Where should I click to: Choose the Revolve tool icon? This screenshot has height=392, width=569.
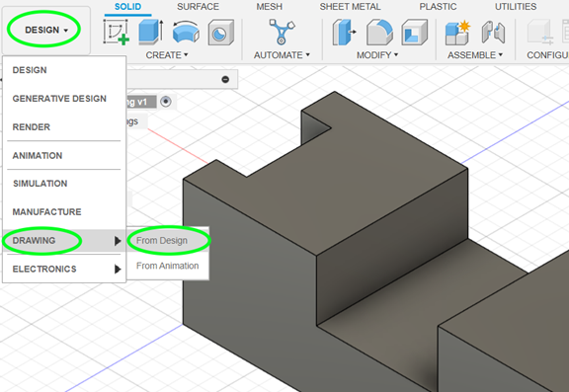[186, 33]
